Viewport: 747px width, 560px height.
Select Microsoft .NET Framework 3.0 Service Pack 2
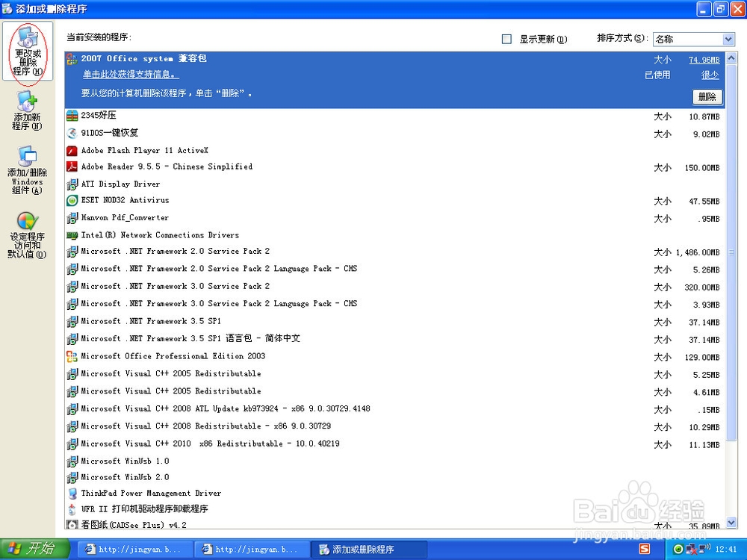(x=394, y=287)
